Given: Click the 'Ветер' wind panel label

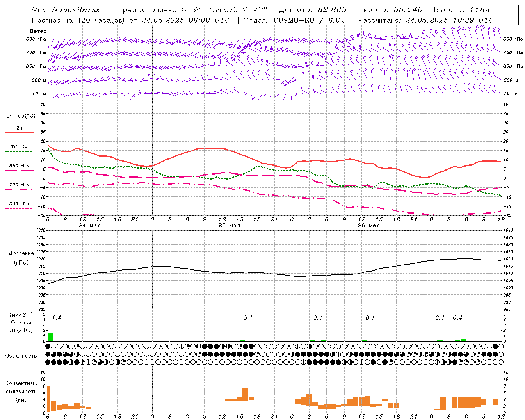Looking at the screenshot, I should click(38, 31).
